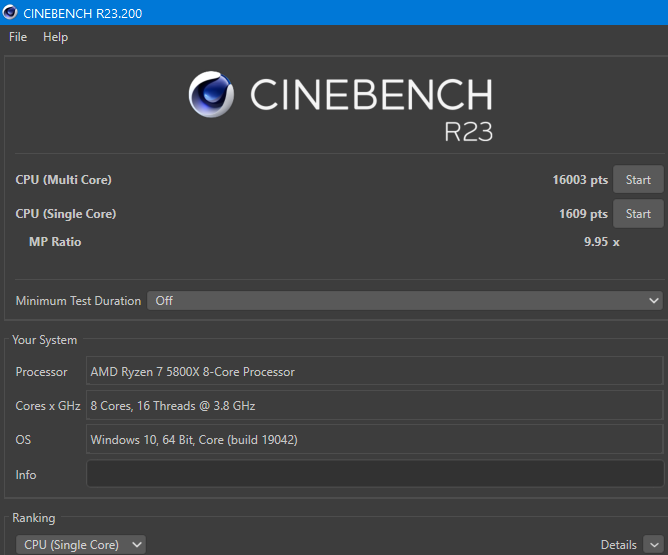The image size is (668, 555).
Task: Click the Cores x GHz value field
Action: pyautogui.click(x=375, y=405)
